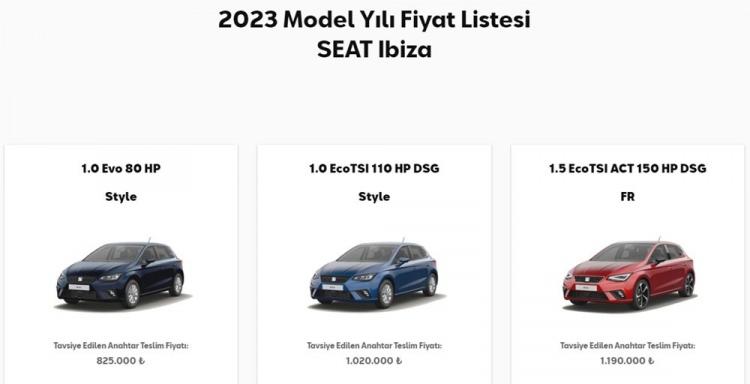Select the 1.0 EcoTSI 110 HP DSG heading
750x384 pixels.
pyautogui.click(x=374, y=168)
